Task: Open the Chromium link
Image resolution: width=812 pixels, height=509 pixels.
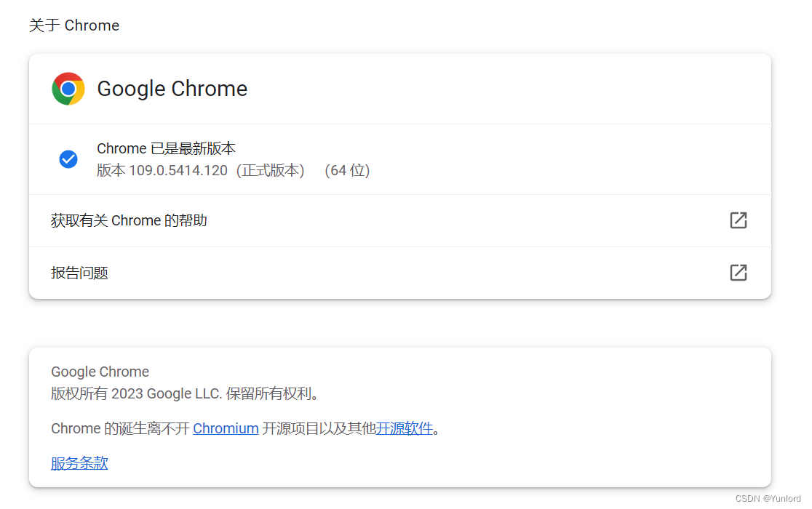Action: tap(226, 428)
